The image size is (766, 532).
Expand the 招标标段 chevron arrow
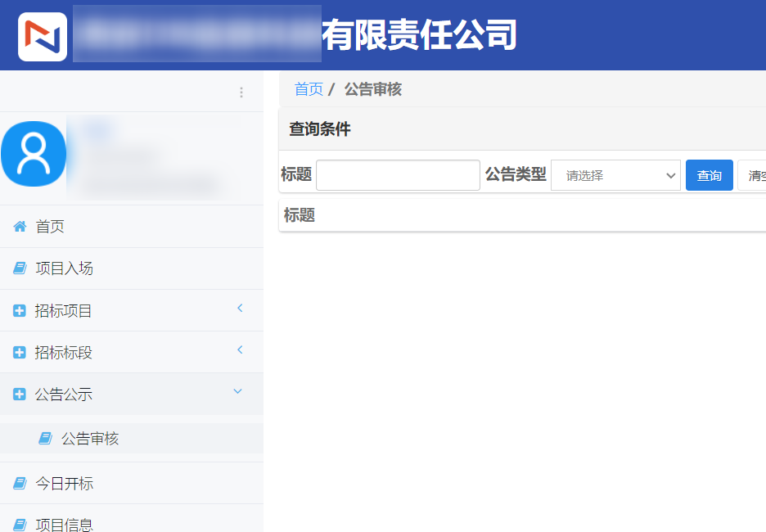[x=240, y=350]
